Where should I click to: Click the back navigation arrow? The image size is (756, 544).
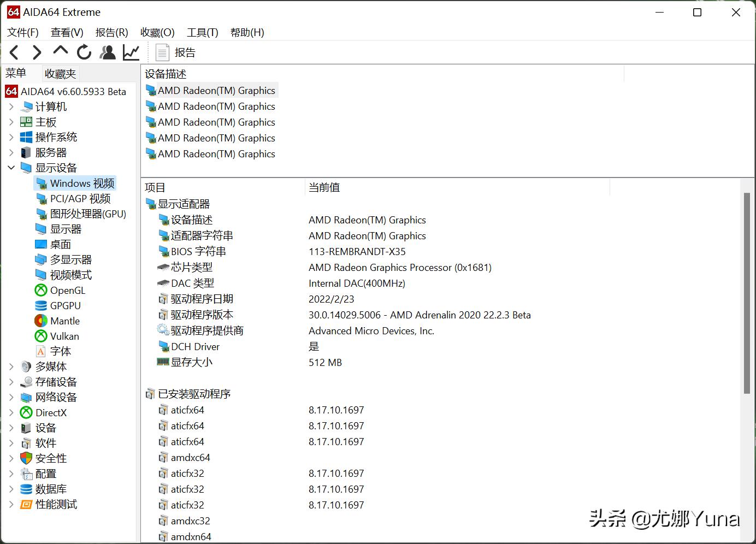point(14,52)
